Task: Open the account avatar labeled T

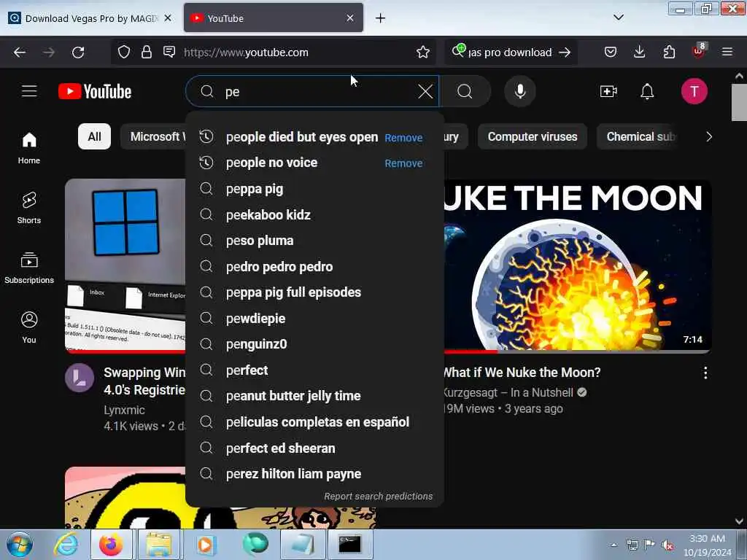Action: [694, 91]
